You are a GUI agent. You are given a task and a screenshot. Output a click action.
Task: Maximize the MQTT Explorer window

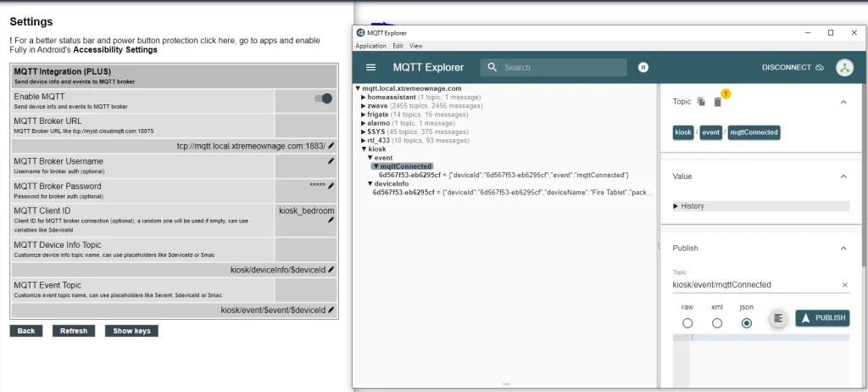[x=831, y=33]
